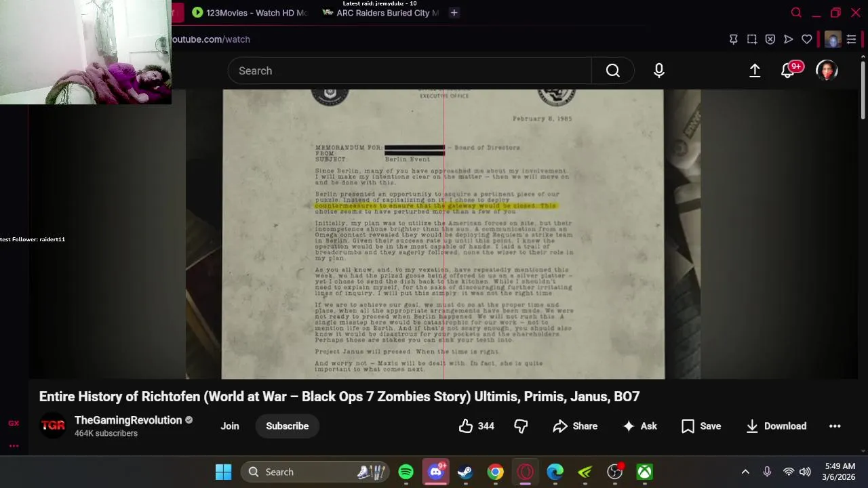Open Spotify from the taskbar
The height and width of the screenshot is (488, 868).
406,472
